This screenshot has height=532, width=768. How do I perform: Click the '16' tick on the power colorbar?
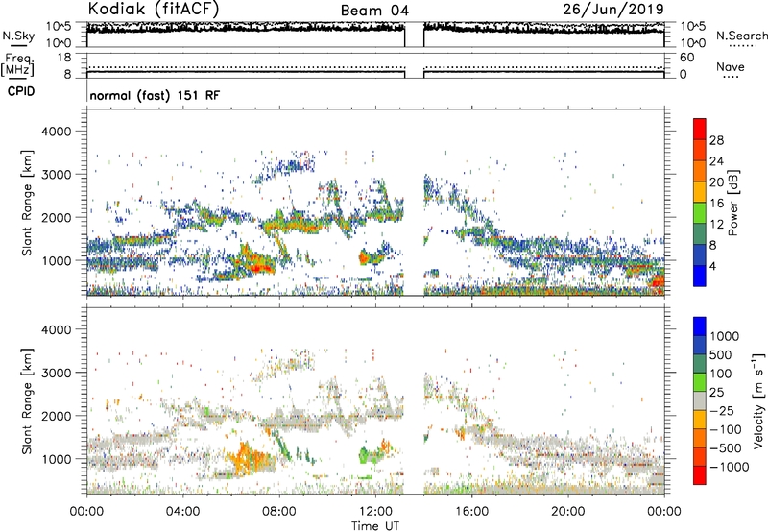tap(716, 204)
